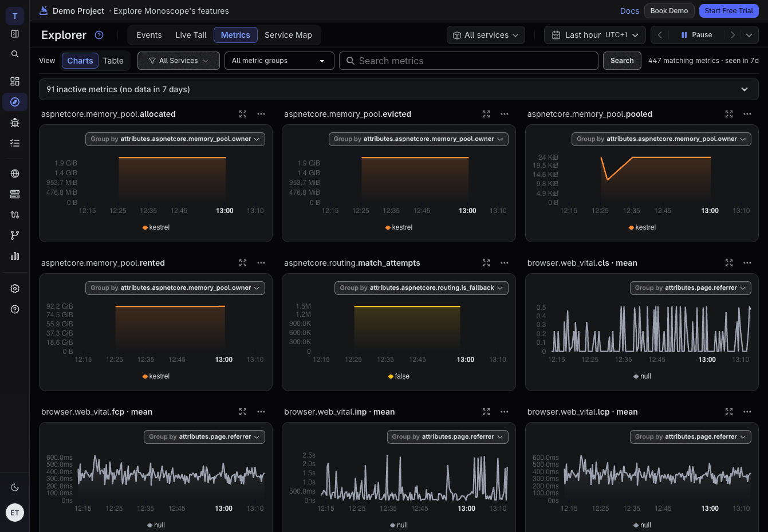Toggle the false legend swatch in routing.match_attempts
This screenshot has width=768, height=532.
pos(391,376)
